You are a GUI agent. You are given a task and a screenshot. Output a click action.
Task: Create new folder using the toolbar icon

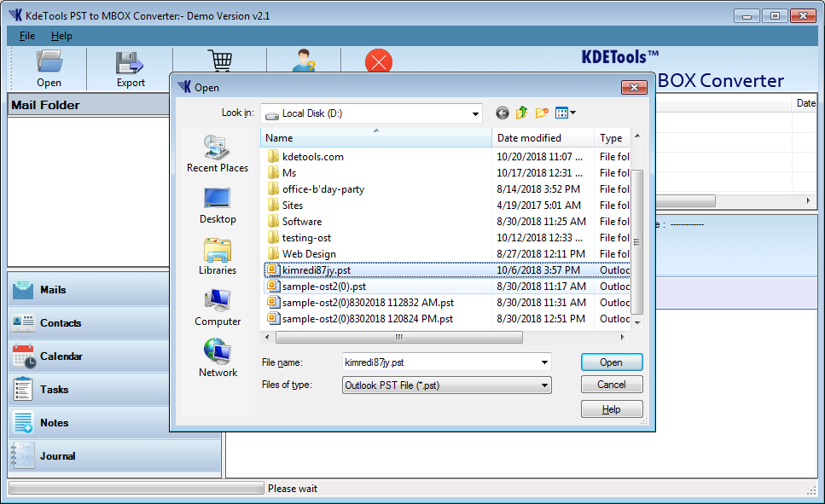(x=542, y=113)
